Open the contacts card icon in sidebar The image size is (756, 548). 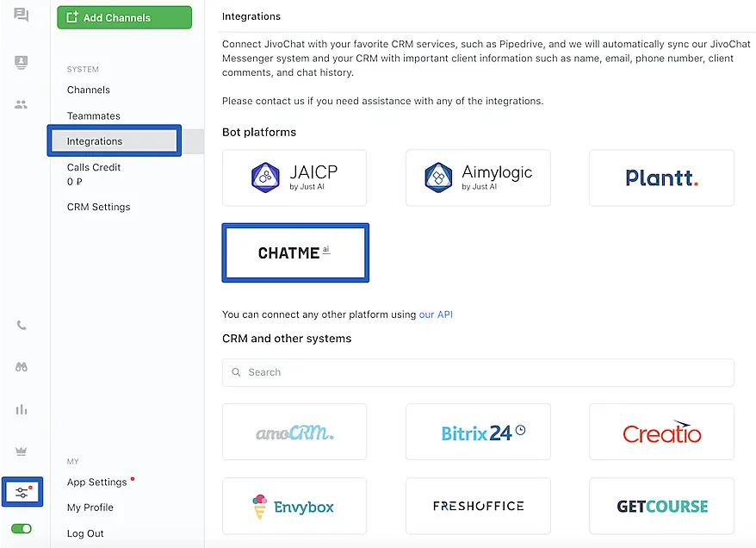click(x=22, y=62)
